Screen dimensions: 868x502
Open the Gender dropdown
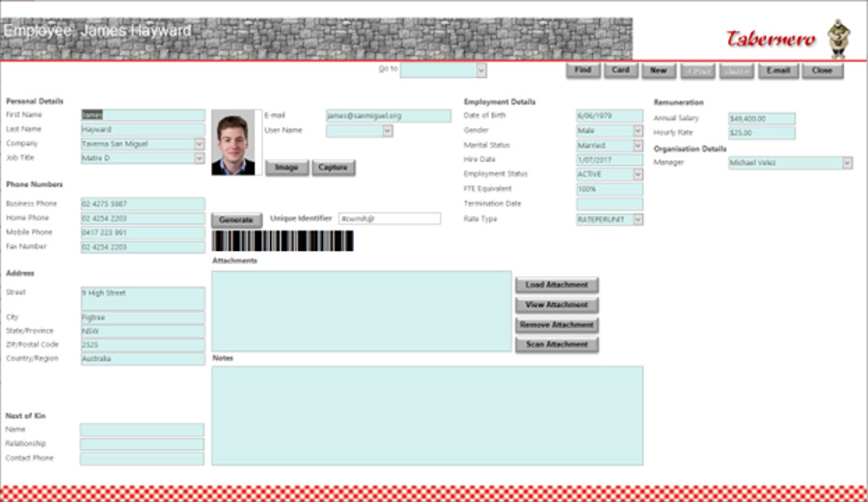click(x=637, y=130)
